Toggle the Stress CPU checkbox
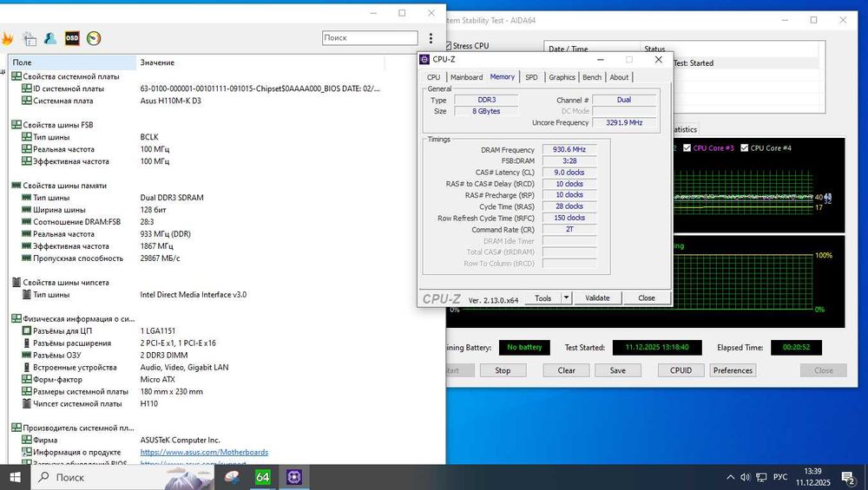Viewport: 868px width, 490px height. [449, 46]
